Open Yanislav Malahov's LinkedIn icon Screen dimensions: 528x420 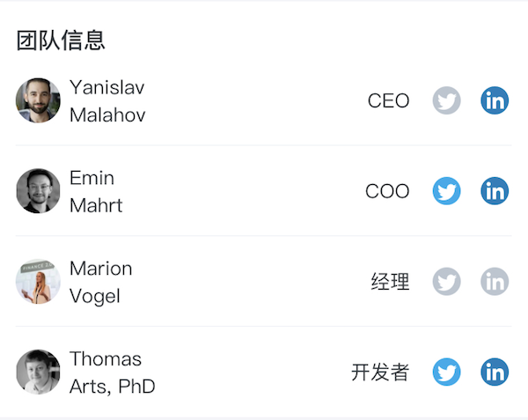[495, 100]
